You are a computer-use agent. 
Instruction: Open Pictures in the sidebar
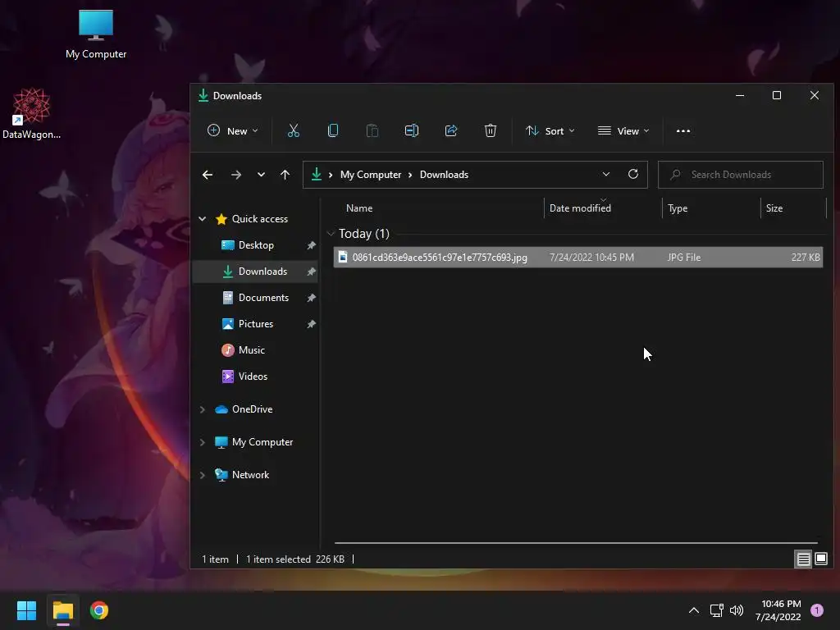pyautogui.click(x=255, y=324)
